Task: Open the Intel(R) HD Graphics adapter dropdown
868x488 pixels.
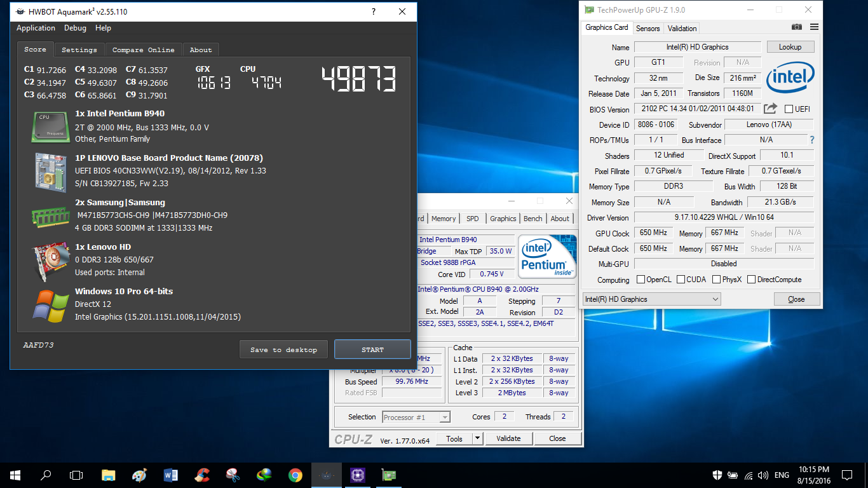Action: (x=652, y=299)
